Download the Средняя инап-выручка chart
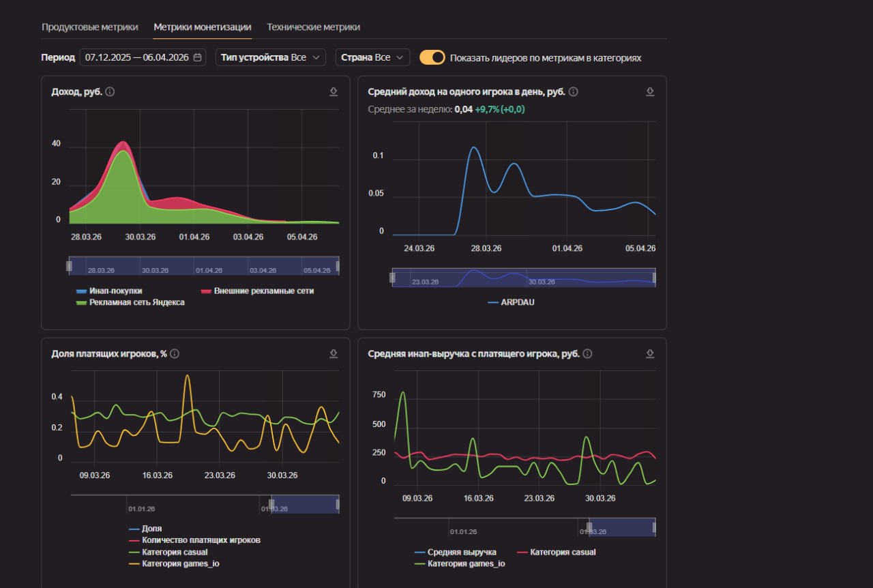Viewport: 873px width, 588px height. 650,353
